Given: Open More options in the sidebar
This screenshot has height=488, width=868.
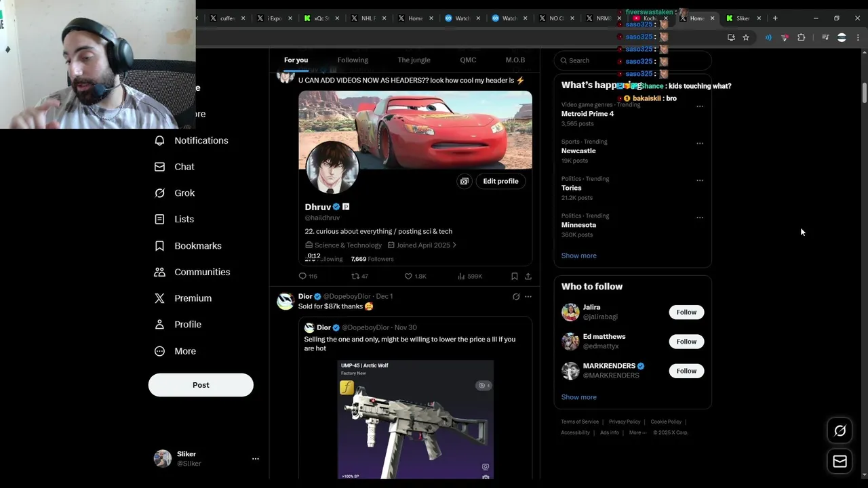Looking at the screenshot, I should [x=175, y=351].
